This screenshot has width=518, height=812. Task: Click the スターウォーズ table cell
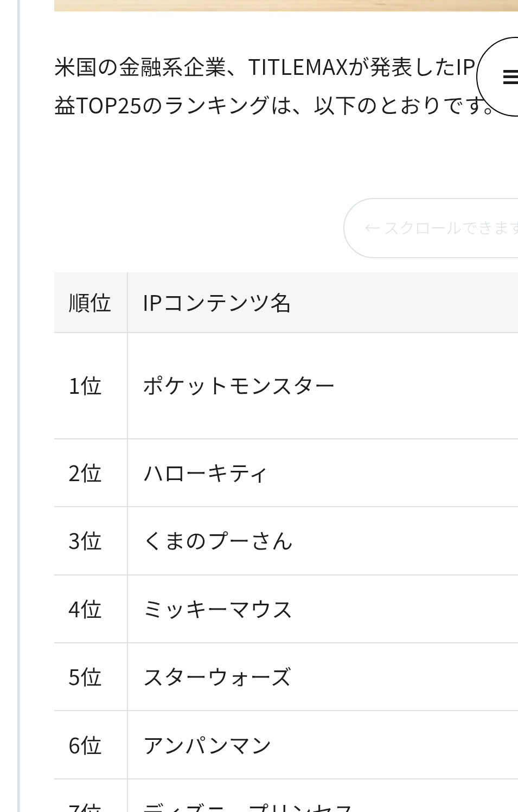pos(323,677)
